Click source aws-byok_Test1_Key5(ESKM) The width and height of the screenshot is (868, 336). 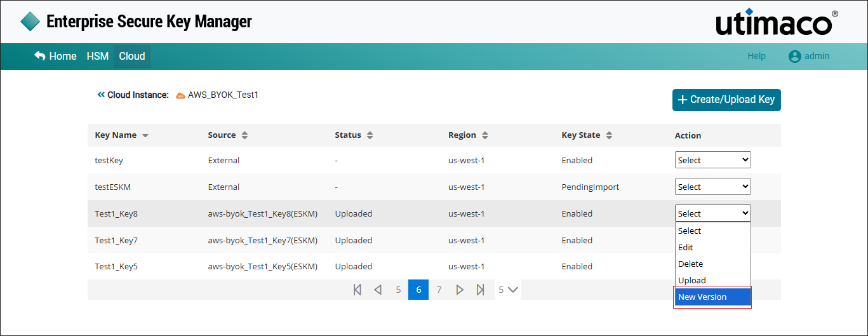[263, 266]
